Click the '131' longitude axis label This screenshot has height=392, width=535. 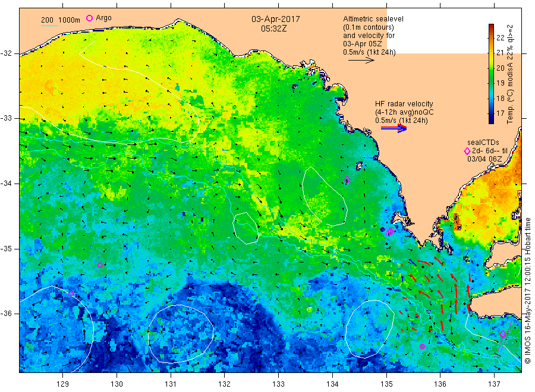pyautogui.click(x=171, y=384)
